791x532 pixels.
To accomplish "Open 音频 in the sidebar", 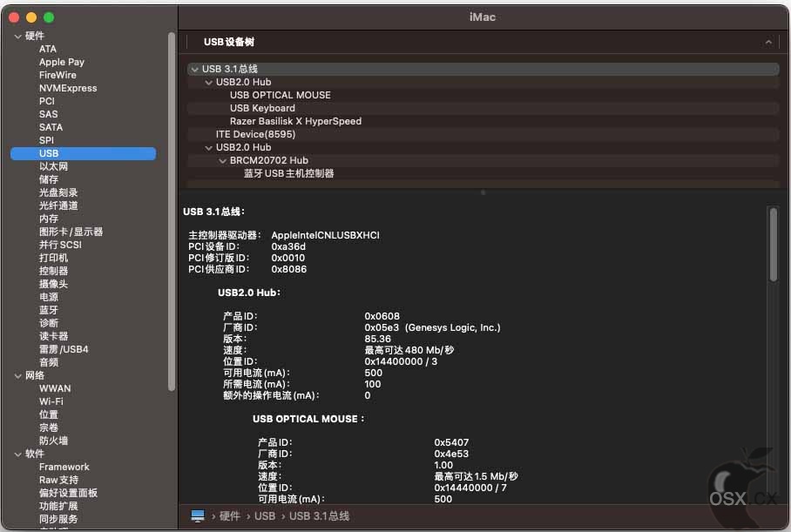I will pyautogui.click(x=49, y=362).
